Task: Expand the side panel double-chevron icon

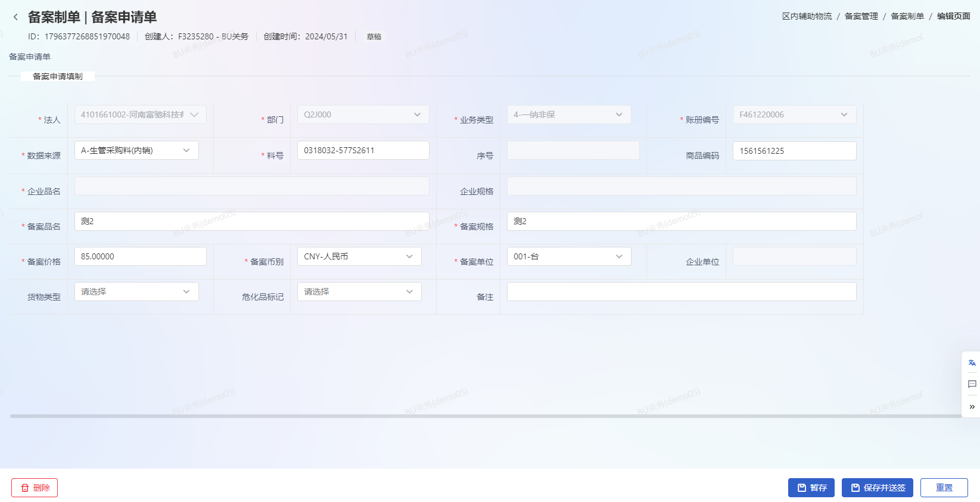Action: [972, 407]
